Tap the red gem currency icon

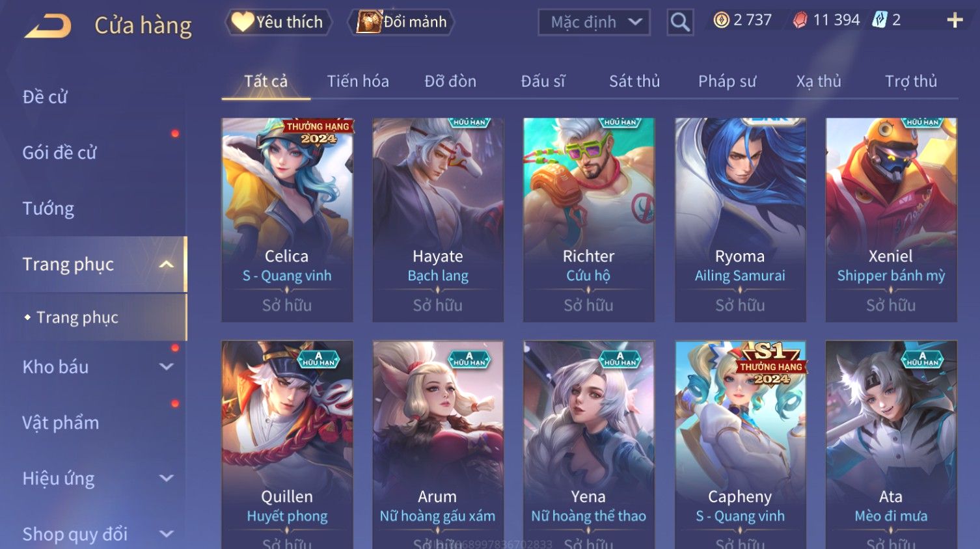point(800,21)
